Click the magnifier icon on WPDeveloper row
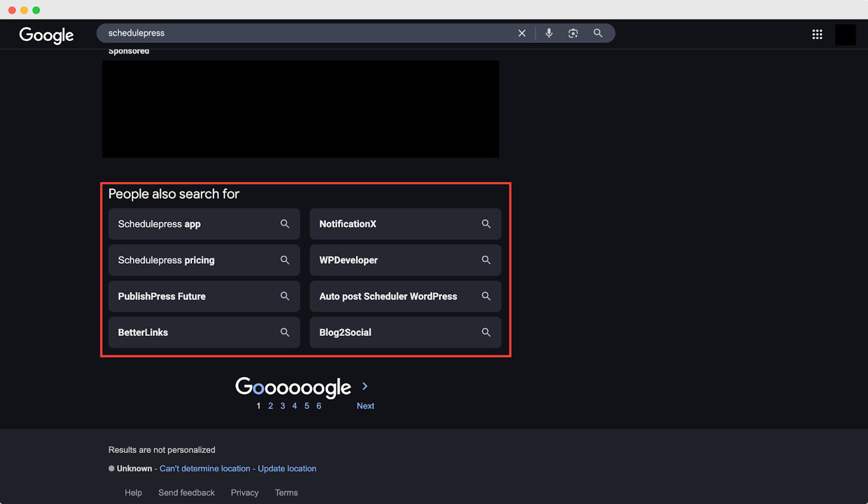This screenshot has width=868, height=504. pyautogui.click(x=486, y=260)
